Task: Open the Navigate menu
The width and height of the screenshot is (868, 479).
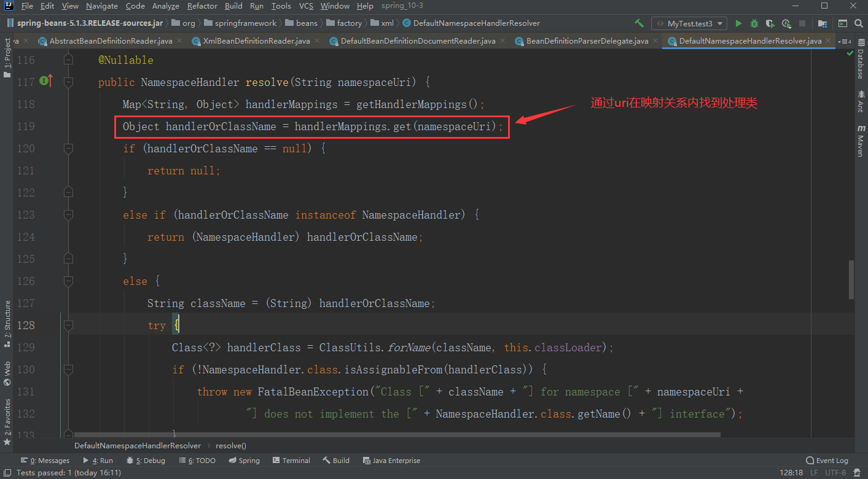Action: coord(102,6)
